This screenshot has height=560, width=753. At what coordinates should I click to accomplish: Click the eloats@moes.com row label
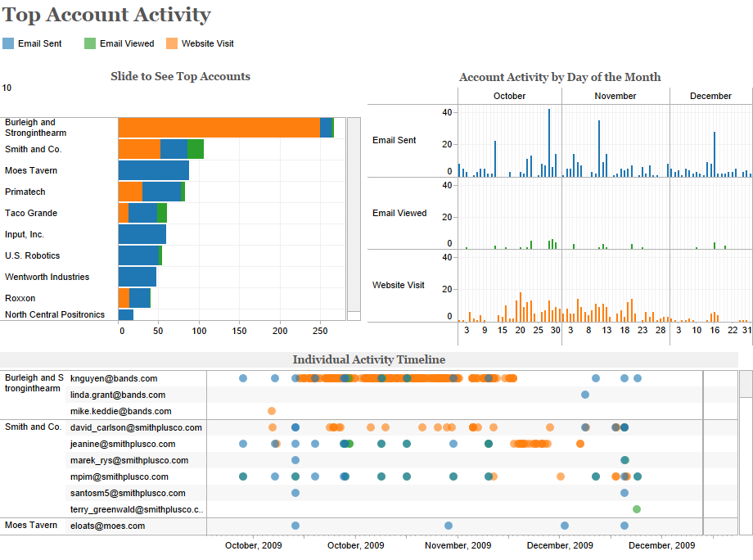(107, 526)
